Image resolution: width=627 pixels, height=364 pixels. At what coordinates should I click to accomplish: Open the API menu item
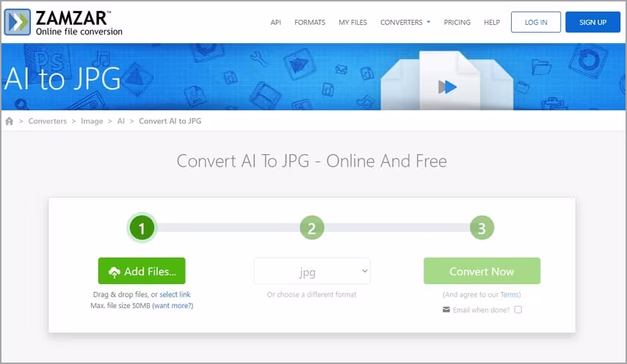[x=275, y=22]
